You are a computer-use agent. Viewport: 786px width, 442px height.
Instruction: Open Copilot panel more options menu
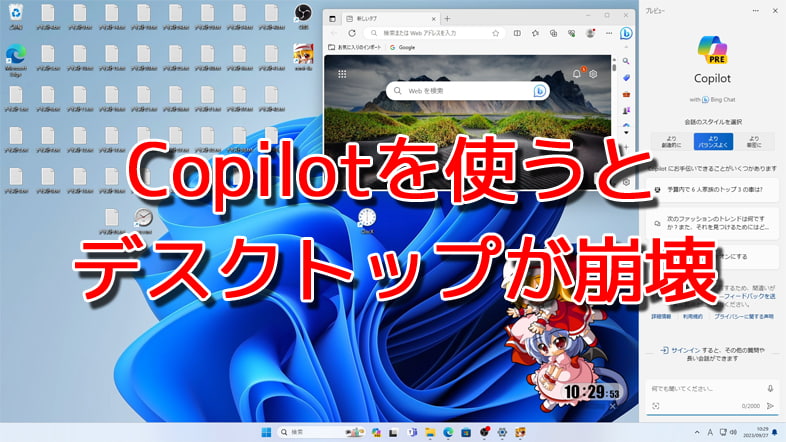pos(755,11)
